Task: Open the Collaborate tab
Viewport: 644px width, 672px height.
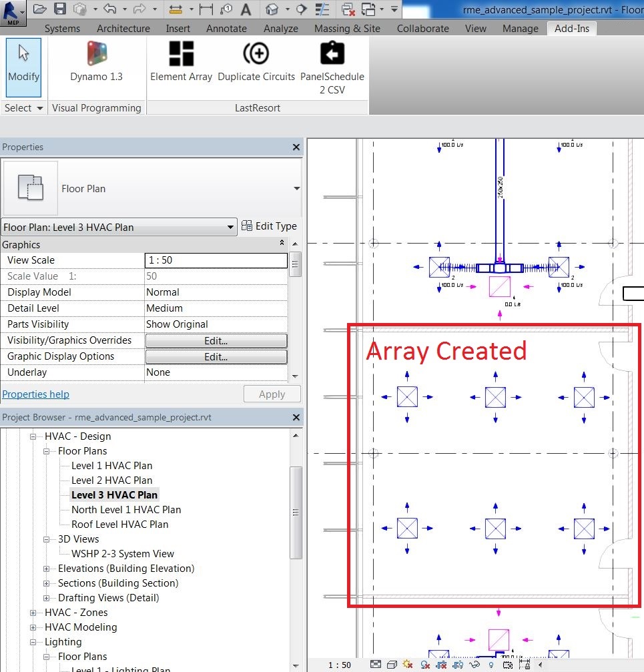Action: (x=422, y=28)
